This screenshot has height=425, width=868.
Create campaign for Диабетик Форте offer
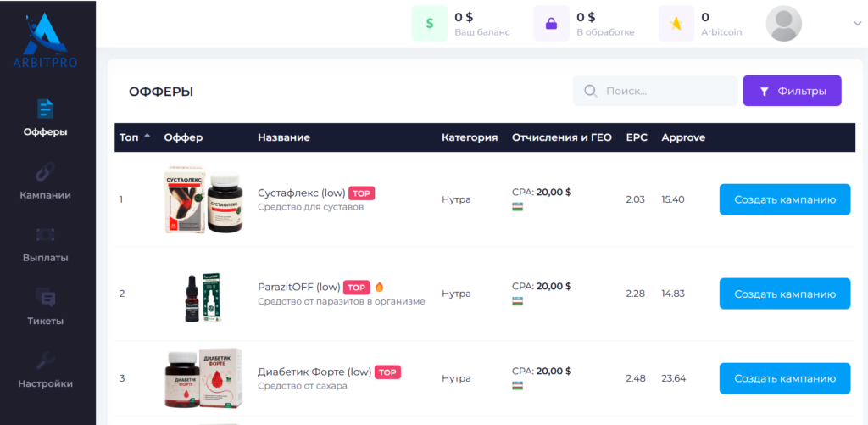[784, 378]
